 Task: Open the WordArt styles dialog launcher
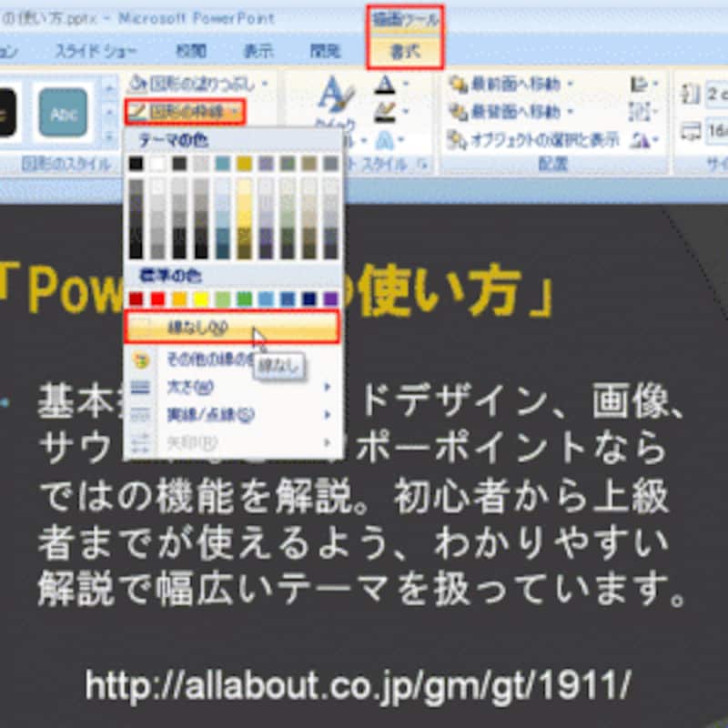(423, 164)
